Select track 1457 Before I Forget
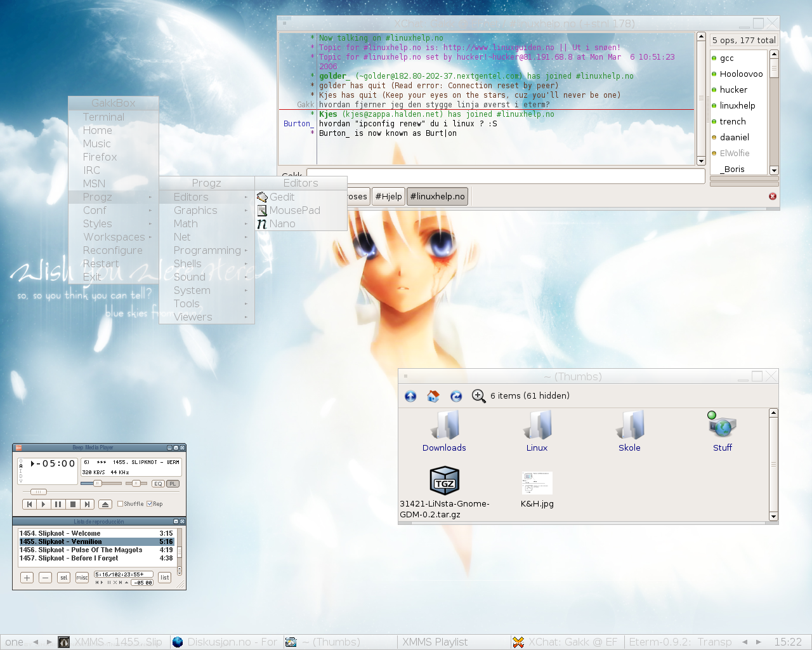Viewport: 812px width, 650px height. pos(96,559)
